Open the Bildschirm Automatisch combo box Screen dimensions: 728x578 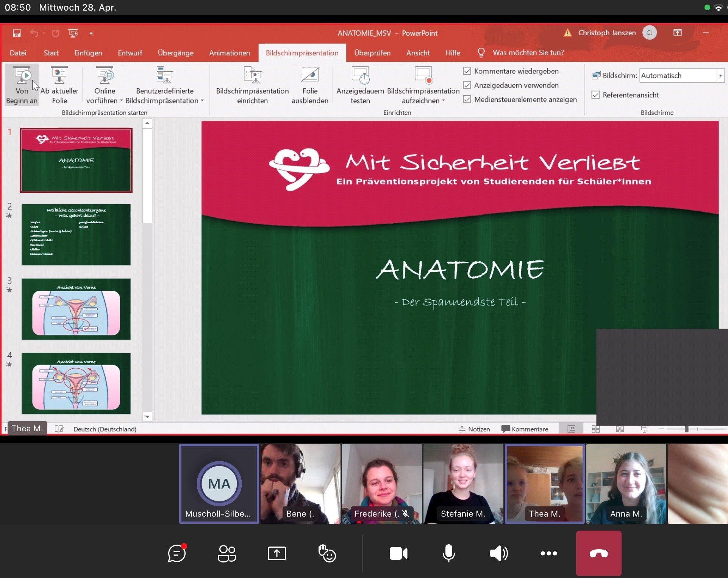(682, 75)
